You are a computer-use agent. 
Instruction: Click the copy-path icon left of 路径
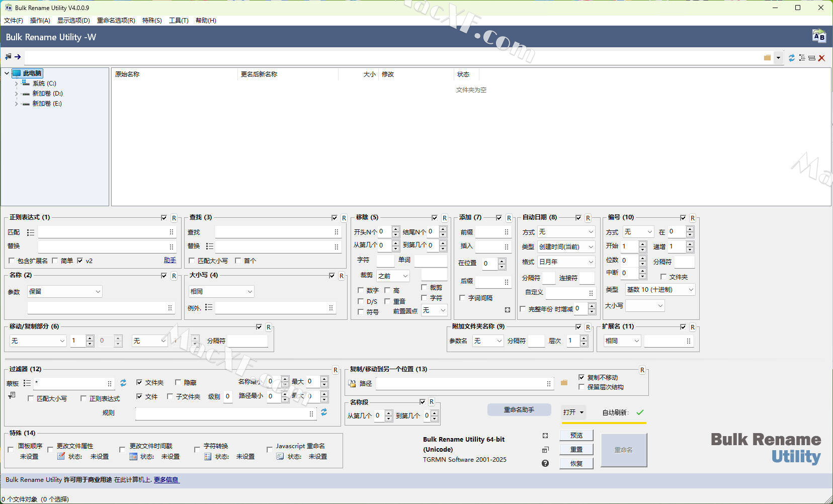(x=352, y=384)
